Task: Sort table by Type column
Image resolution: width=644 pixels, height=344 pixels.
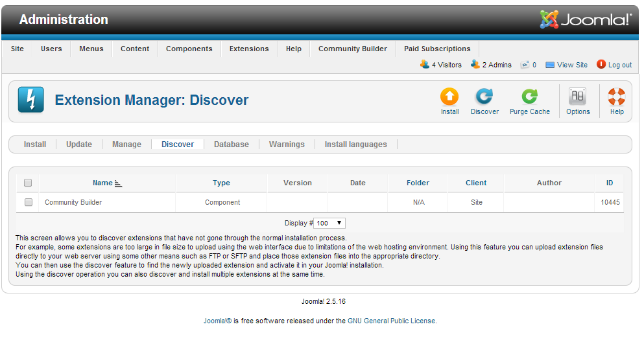Action: coord(221,183)
